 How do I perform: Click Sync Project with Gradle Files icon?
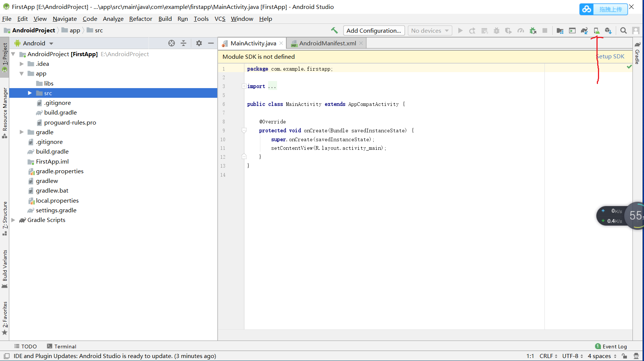click(584, 30)
